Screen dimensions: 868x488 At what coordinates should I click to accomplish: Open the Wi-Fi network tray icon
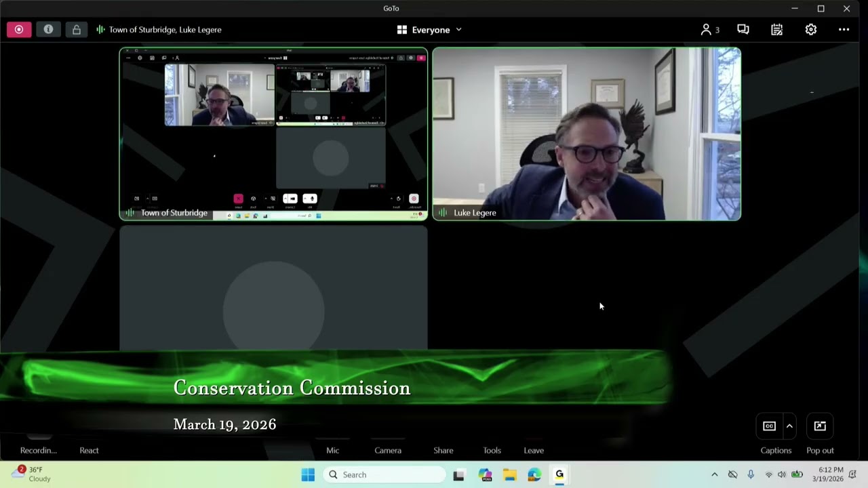[768, 474]
